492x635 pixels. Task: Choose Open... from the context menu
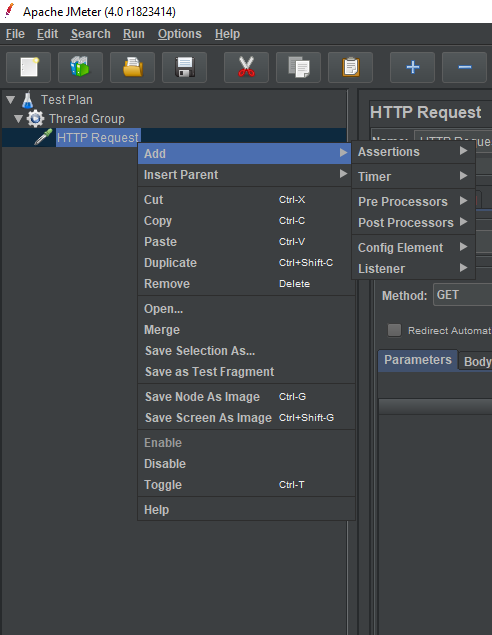tap(247, 309)
